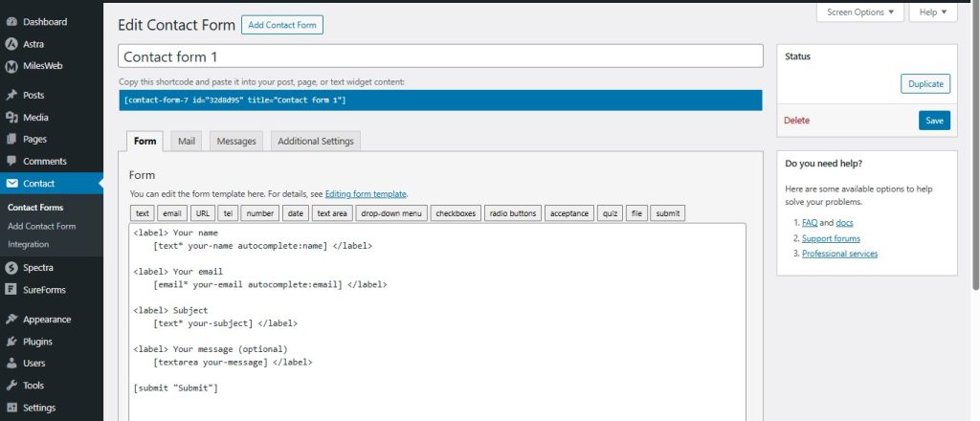Switch to the Form tab
Screen dimensions: 980x421
(145, 142)
